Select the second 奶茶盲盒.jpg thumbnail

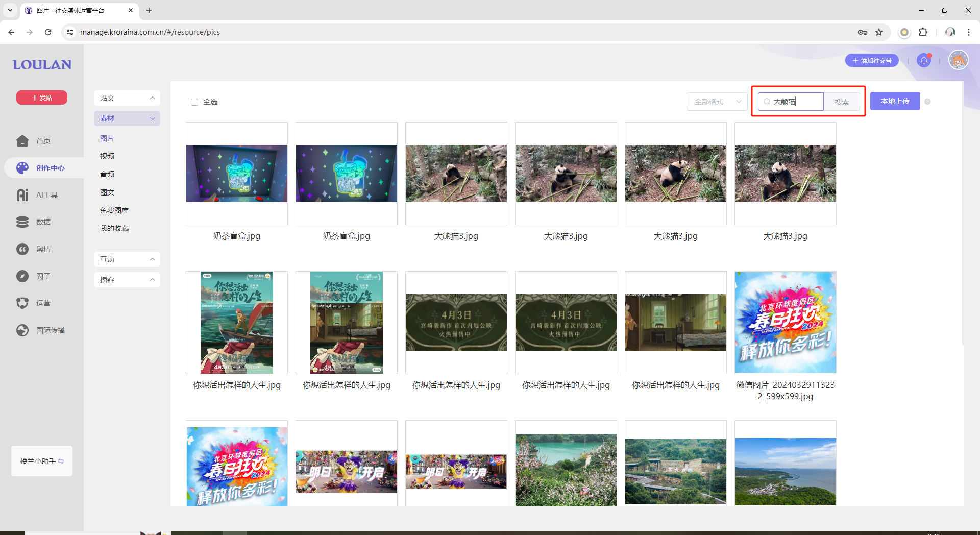coord(347,174)
